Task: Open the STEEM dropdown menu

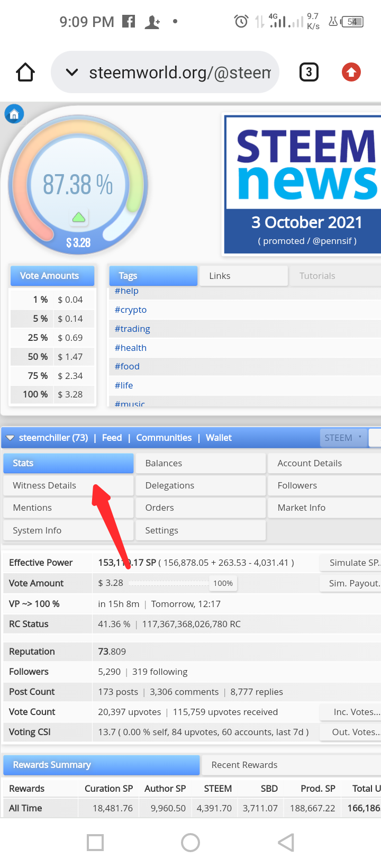Action: pyautogui.click(x=343, y=438)
